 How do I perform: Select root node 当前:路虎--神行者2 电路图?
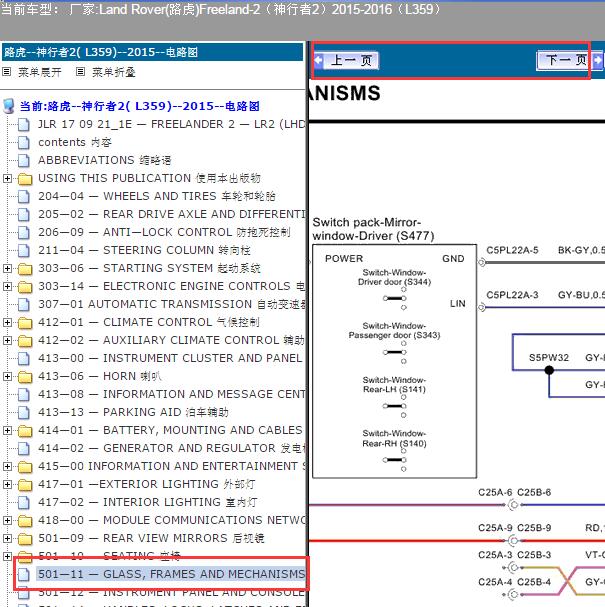tap(139, 106)
